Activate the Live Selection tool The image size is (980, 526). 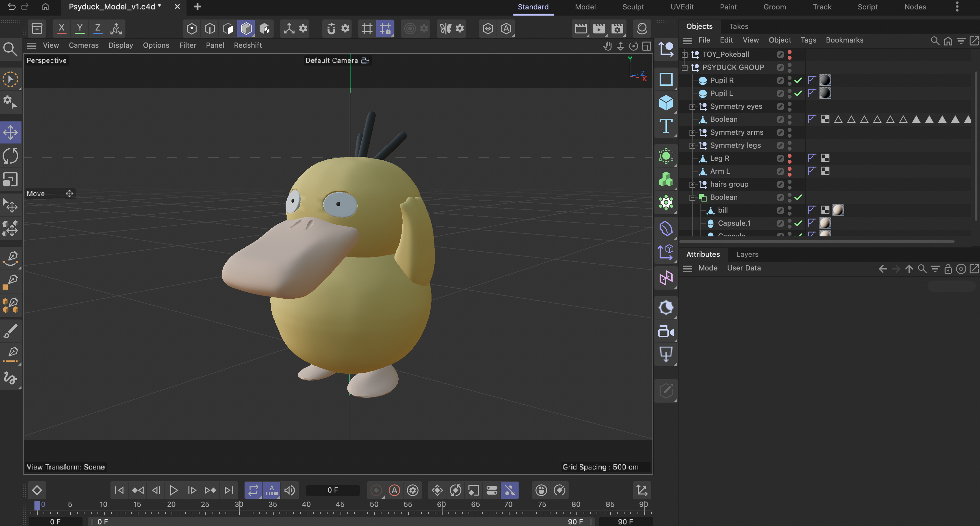[11, 79]
